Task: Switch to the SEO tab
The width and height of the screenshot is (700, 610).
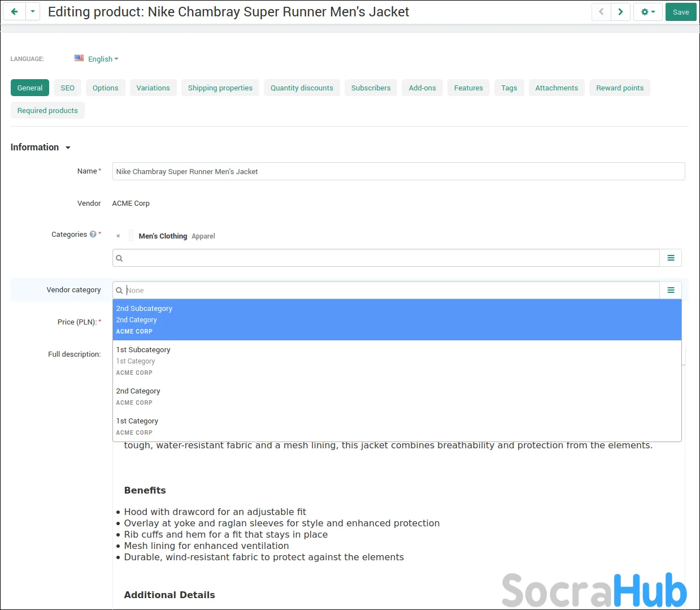Action: click(x=67, y=88)
